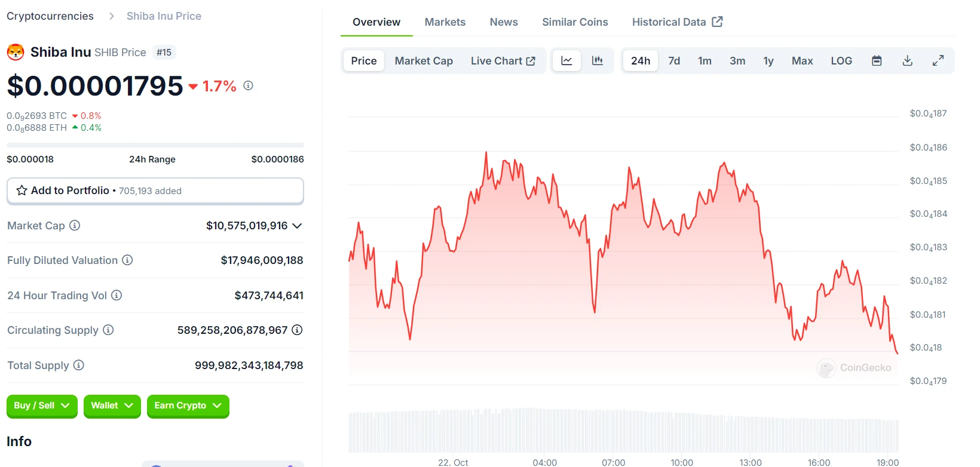
Task: Select the 1y time range
Action: [768, 61]
